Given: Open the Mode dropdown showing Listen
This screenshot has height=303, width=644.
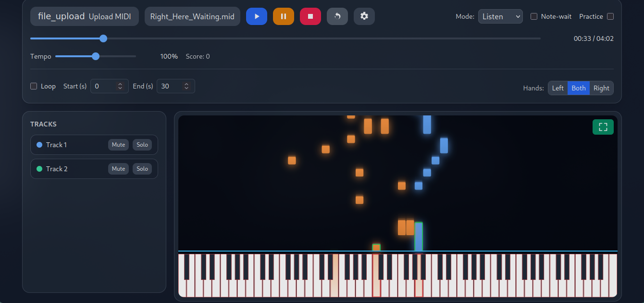Looking at the screenshot, I should tap(500, 16).
